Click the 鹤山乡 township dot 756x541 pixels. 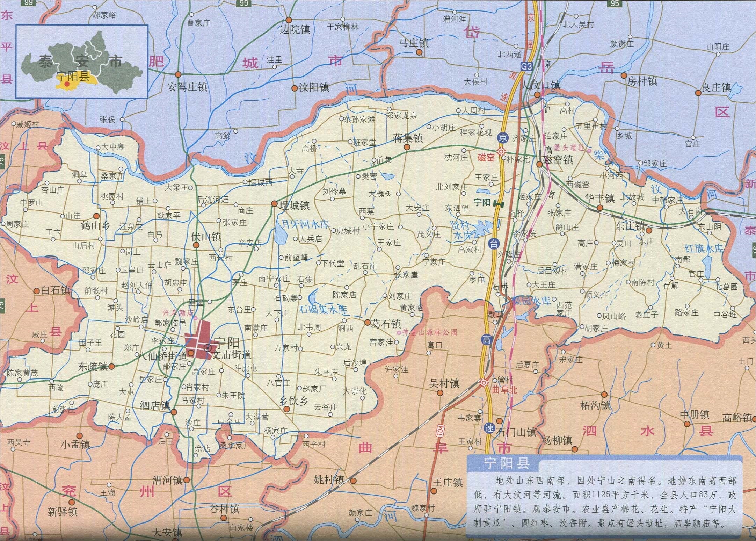pos(96,216)
